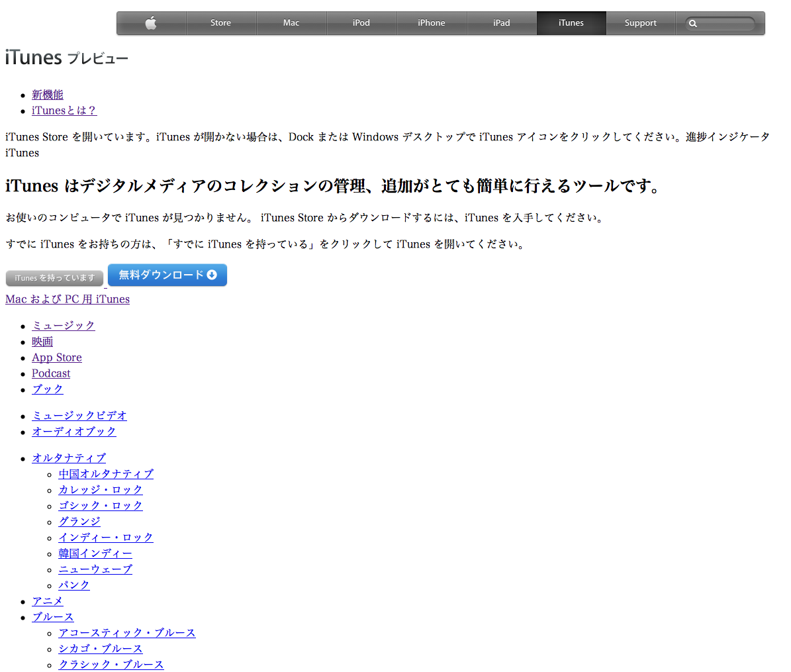
Task: Go to App Store link
Action: click(57, 358)
